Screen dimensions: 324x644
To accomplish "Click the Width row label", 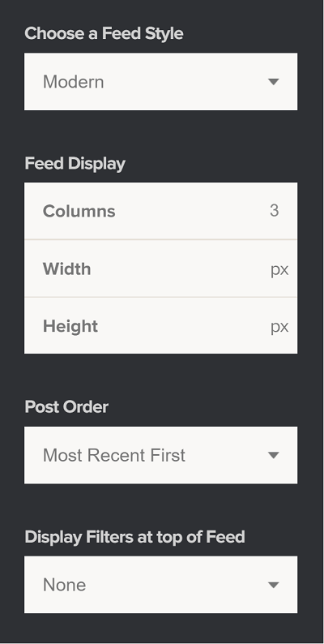I will 67,269.
